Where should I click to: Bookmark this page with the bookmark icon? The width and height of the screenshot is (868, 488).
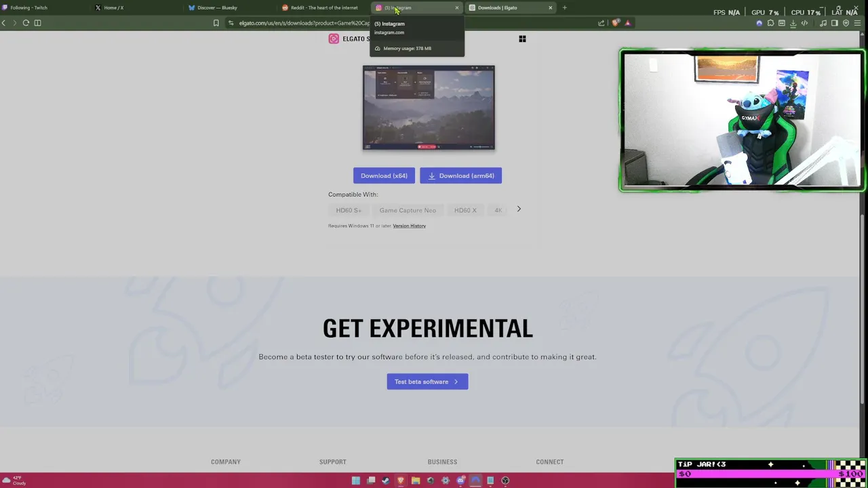pyautogui.click(x=216, y=23)
